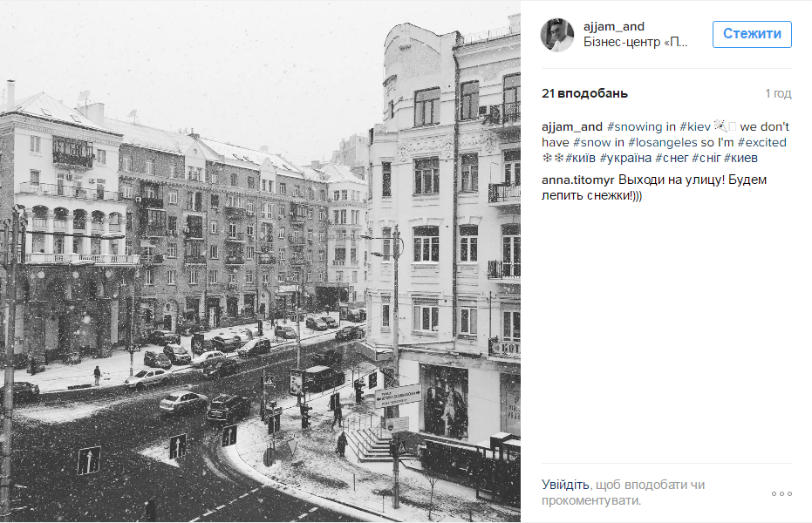The height and width of the screenshot is (523, 812).
Task: Open the #snowing hashtag
Action: (634, 126)
